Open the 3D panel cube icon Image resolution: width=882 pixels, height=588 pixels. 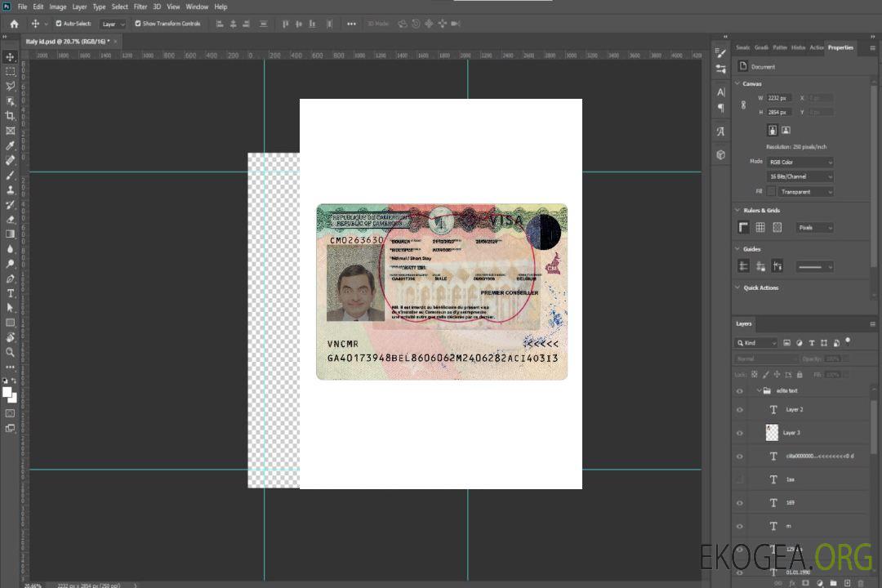(721, 154)
